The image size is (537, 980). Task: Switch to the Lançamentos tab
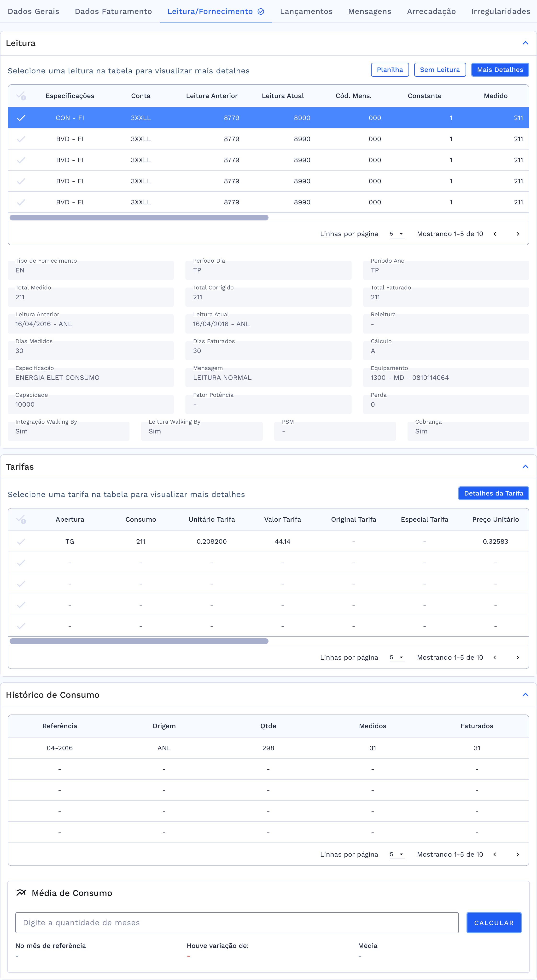coord(306,12)
